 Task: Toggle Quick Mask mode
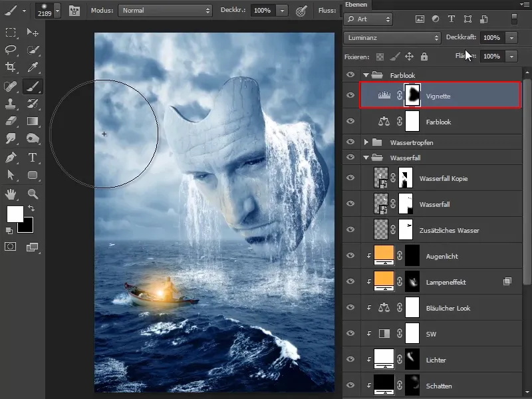click(x=10, y=247)
